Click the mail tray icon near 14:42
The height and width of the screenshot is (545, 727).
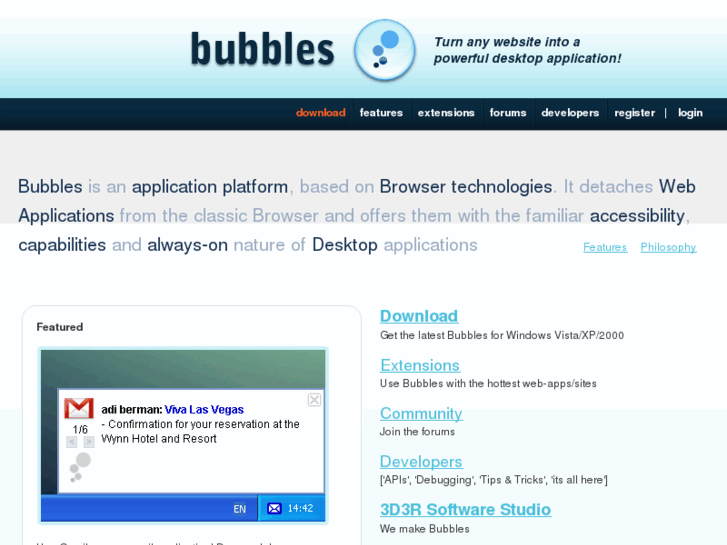click(x=274, y=508)
